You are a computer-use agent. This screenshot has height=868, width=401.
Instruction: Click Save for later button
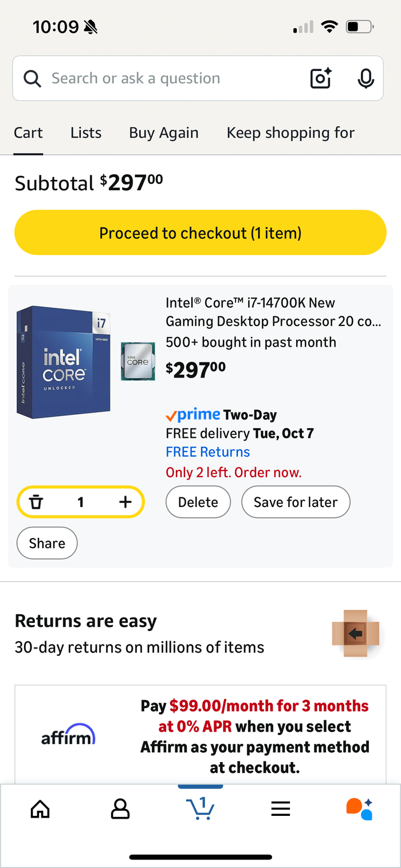296,502
